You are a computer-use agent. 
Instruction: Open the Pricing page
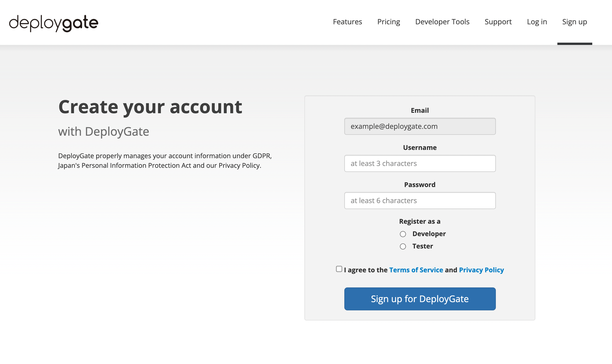pyautogui.click(x=388, y=22)
